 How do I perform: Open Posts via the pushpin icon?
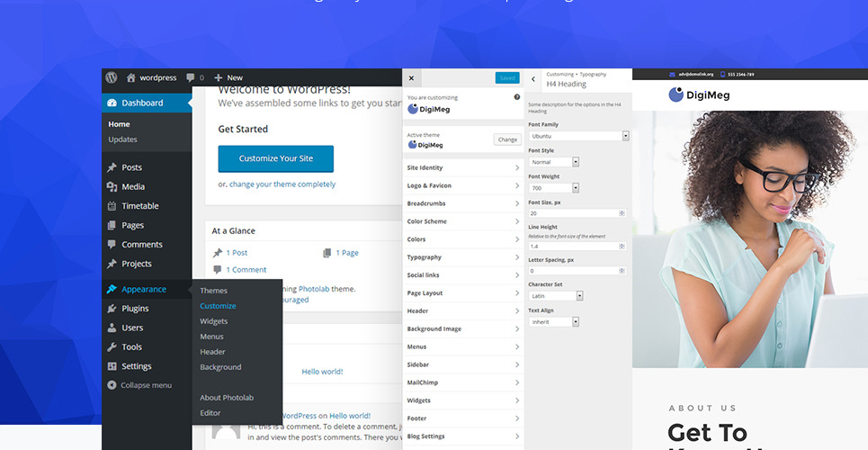112,167
